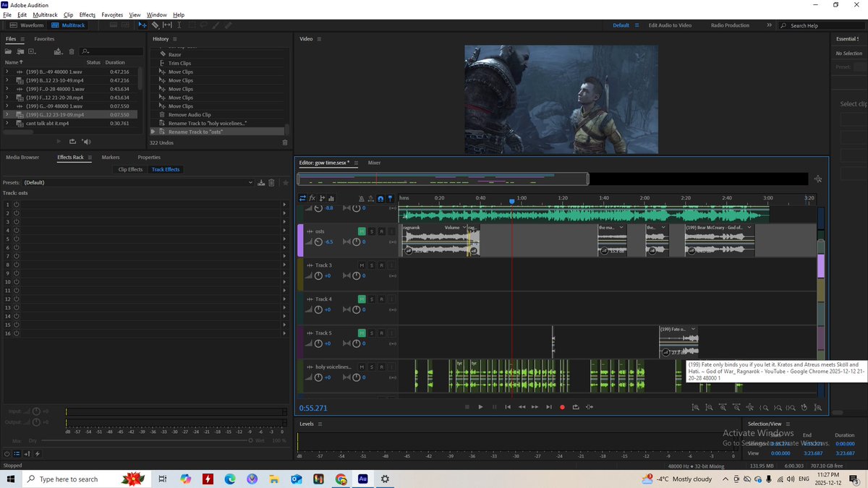Open the Effects menu
This screenshot has height=488, width=868.
(87, 14)
